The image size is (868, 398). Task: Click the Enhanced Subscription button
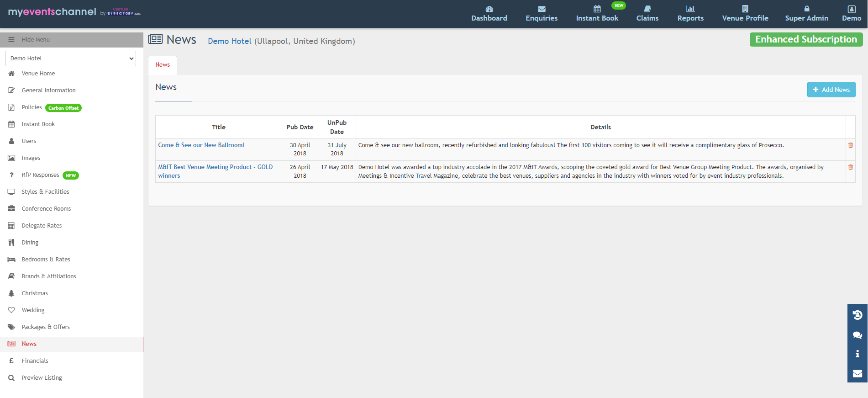(806, 39)
